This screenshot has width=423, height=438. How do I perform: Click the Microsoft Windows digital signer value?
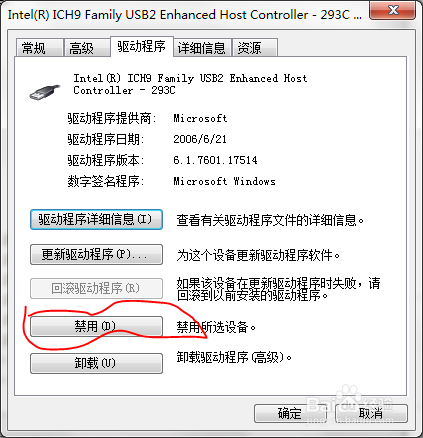coord(224,181)
